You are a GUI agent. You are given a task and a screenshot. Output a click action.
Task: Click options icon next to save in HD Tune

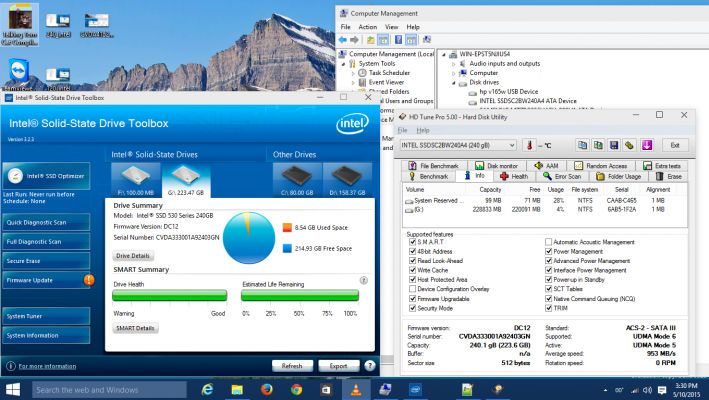point(629,145)
